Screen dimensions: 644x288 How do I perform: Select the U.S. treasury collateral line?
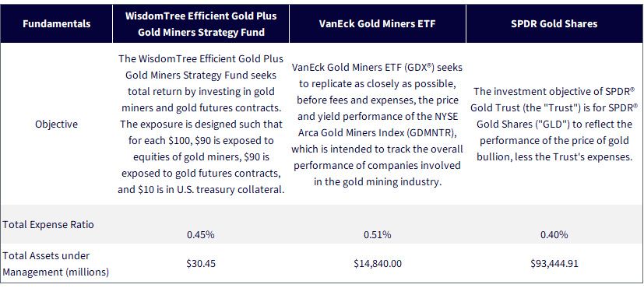(x=201, y=190)
